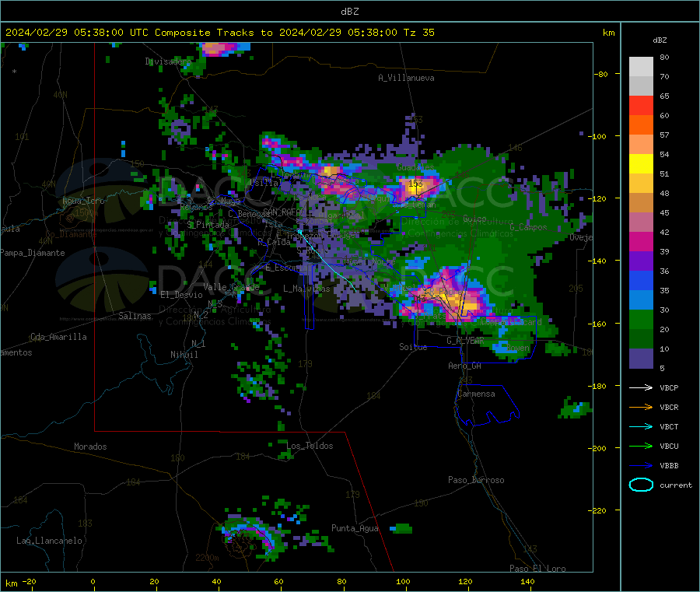Screen dimensions: 700x592
Task: Click the dBZ title at top
Action: [x=349, y=12]
